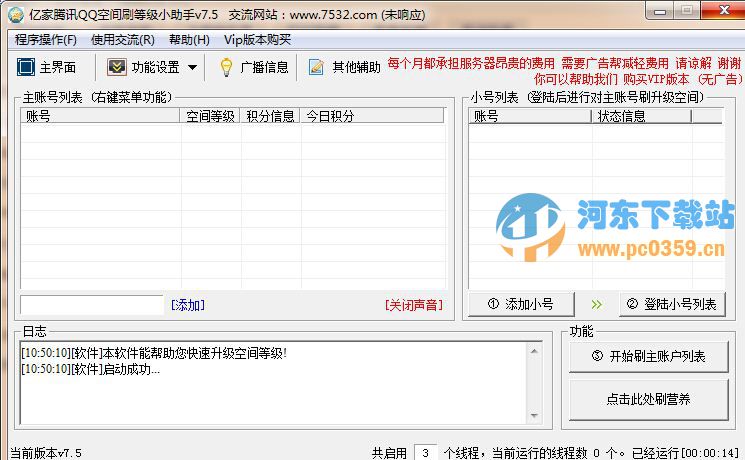Open the 主界面 main interface icon

pos(26,67)
